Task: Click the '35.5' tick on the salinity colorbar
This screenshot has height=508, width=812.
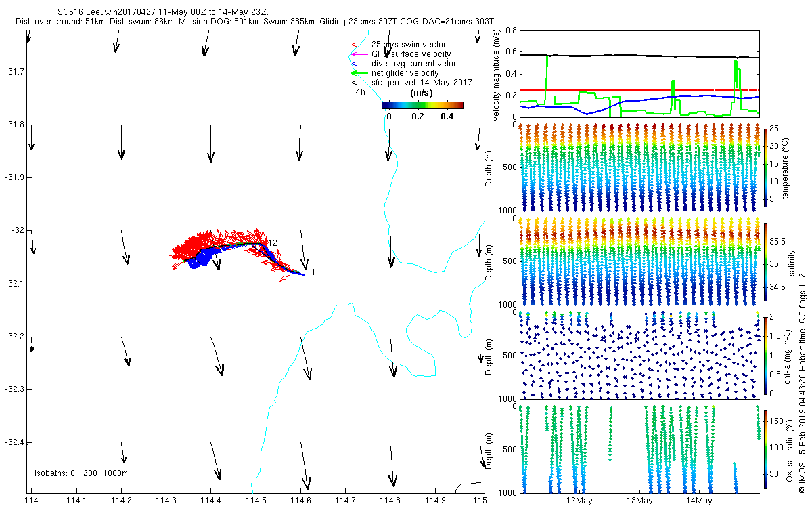Action: tap(778, 241)
